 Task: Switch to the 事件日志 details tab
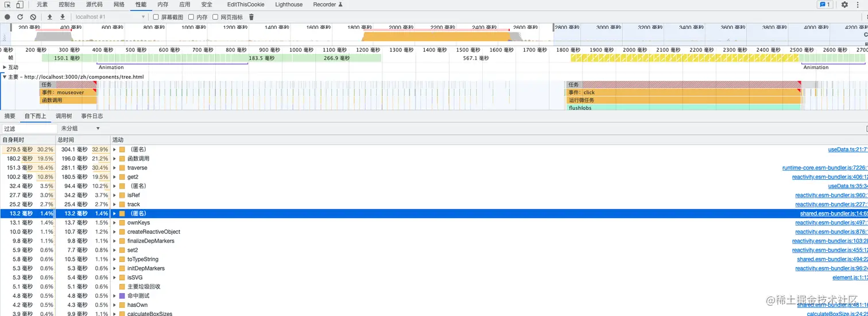tap(92, 116)
